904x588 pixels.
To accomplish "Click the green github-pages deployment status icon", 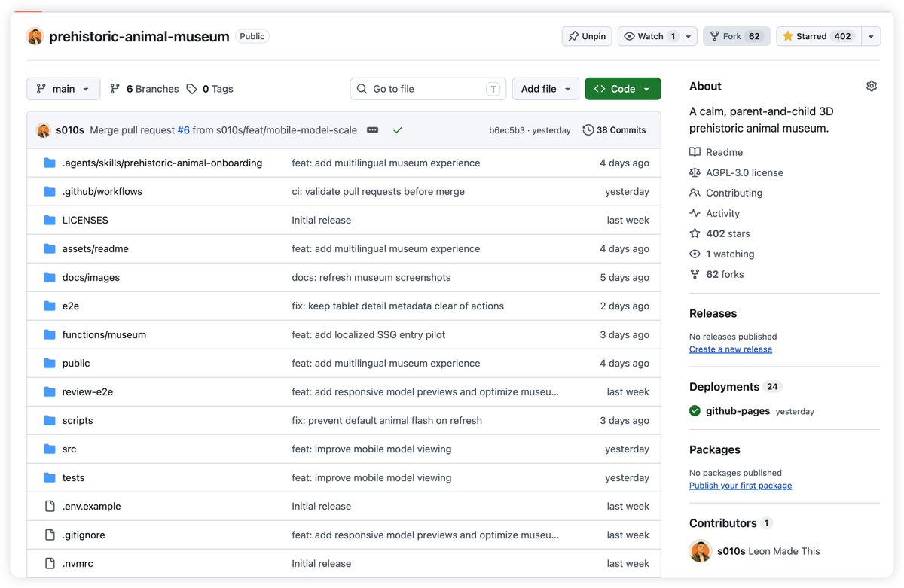I will [695, 411].
